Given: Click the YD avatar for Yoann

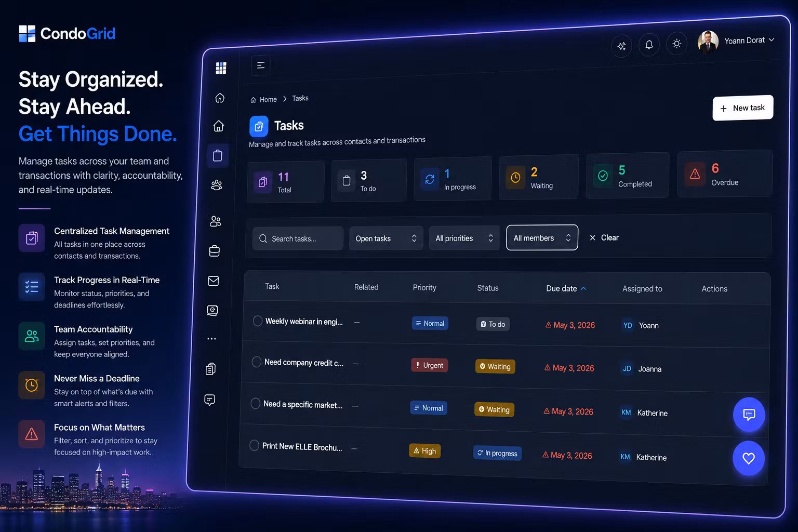Looking at the screenshot, I should (628, 325).
